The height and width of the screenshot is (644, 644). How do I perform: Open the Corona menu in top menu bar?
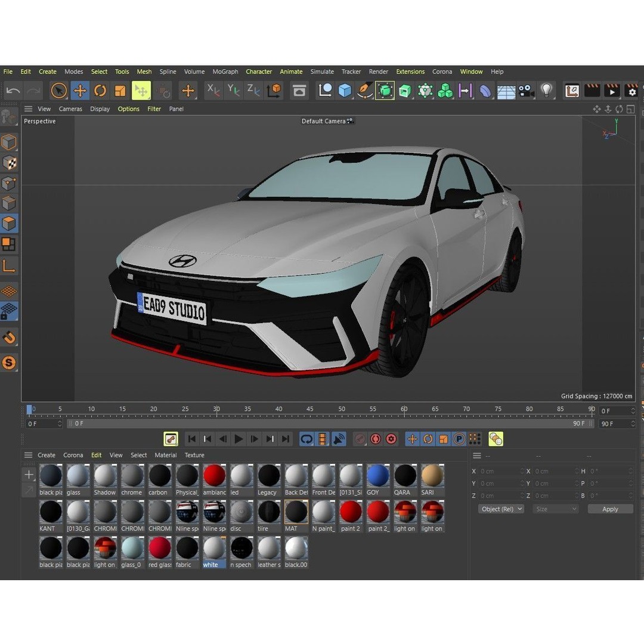click(442, 72)
